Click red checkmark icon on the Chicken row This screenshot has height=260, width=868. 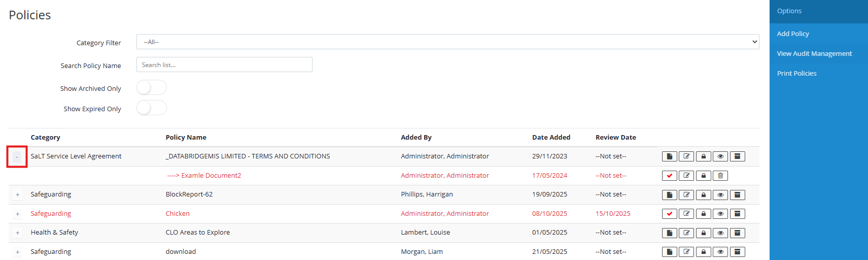(669, 214)
